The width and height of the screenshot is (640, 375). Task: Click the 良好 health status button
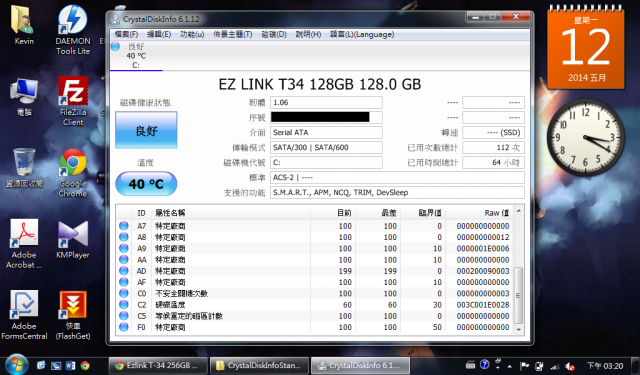click(x=146, y=130)
